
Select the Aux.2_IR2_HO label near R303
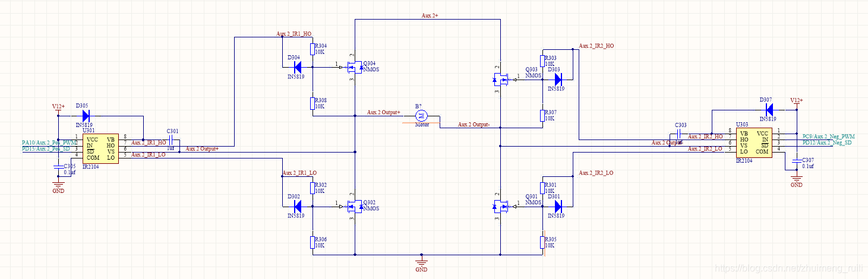coord(596,46)
